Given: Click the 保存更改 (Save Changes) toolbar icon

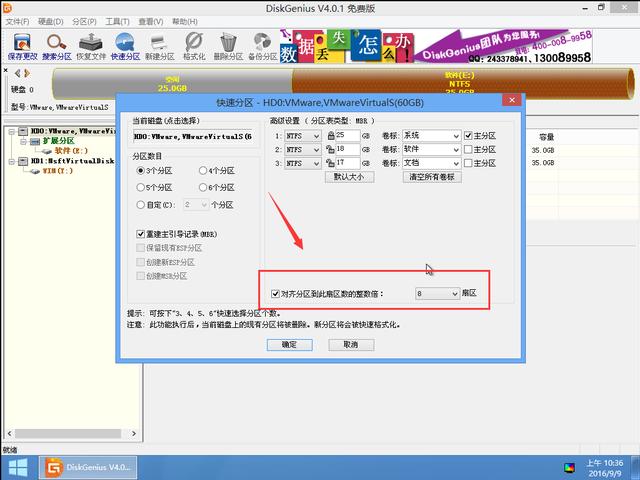Looking at the screenshot, I should (21, 45).
